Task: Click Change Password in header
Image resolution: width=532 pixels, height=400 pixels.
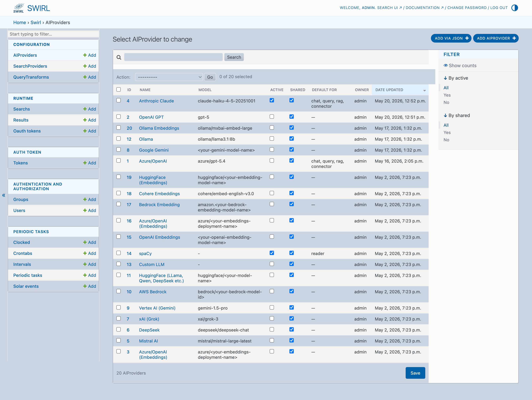Action: pos(467,8)
